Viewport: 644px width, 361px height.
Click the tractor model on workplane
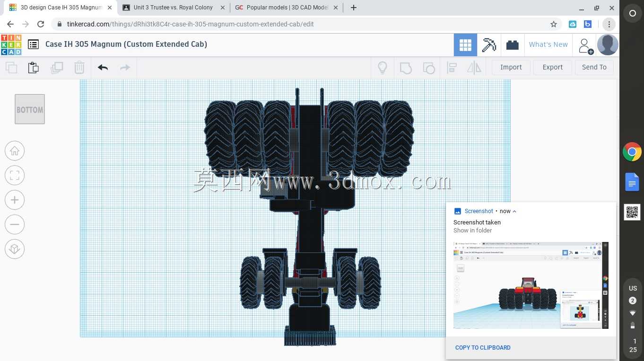click(x=310, y=216)
